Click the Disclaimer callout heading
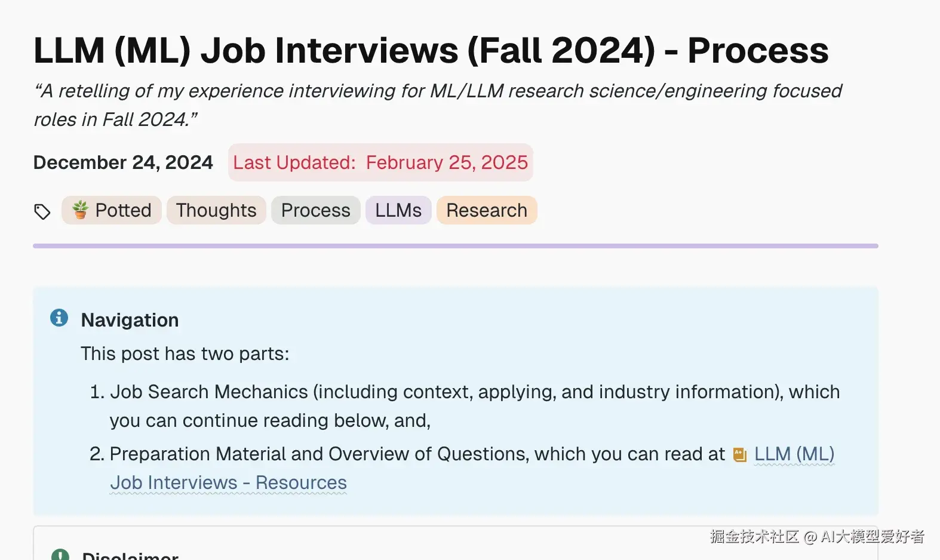The height and width of the screenshot is (560, 940). [130, 555]
